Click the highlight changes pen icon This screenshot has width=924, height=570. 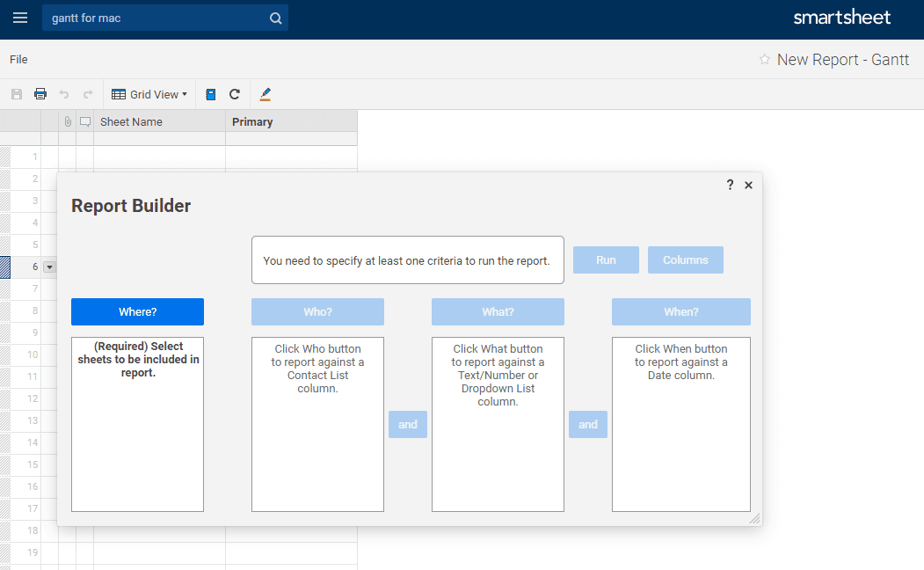[266, 94]
